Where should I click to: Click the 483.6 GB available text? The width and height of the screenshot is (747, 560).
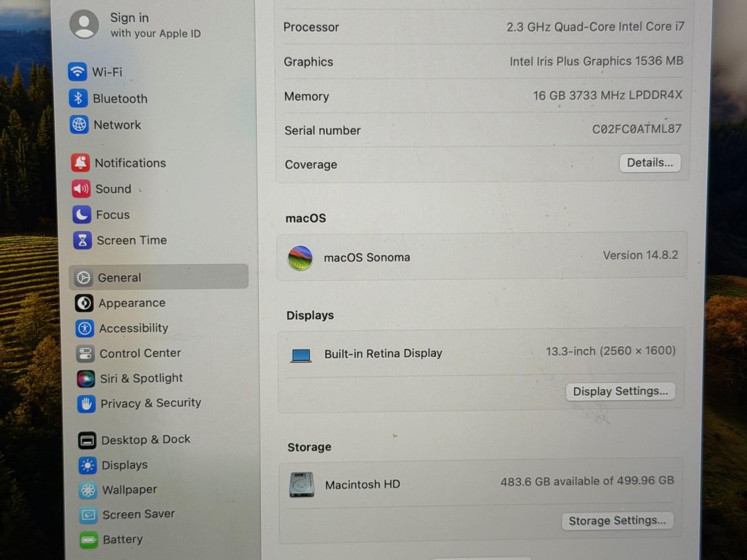point(587,481)
